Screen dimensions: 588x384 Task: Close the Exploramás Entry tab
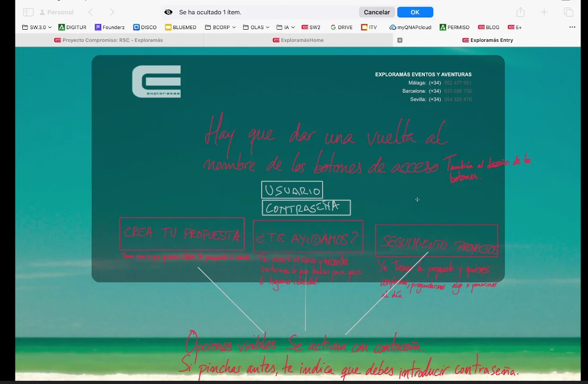click(400, 40)
